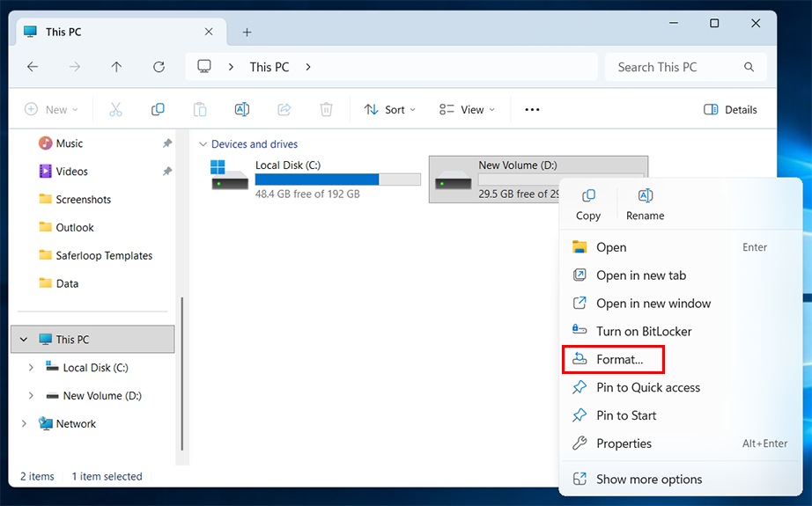812x506 pixels.
Task: Click chevron before This PC in address bar
Action: [231, 67]
